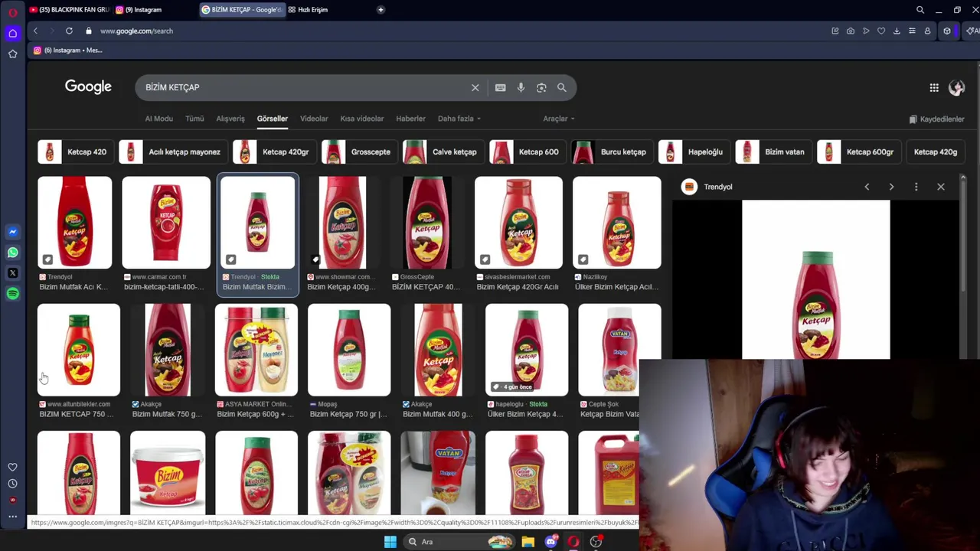The height and width of the screenshot is (551, 980).
Task: Close the Trendyol image preview panel
Action: (941, 187)
